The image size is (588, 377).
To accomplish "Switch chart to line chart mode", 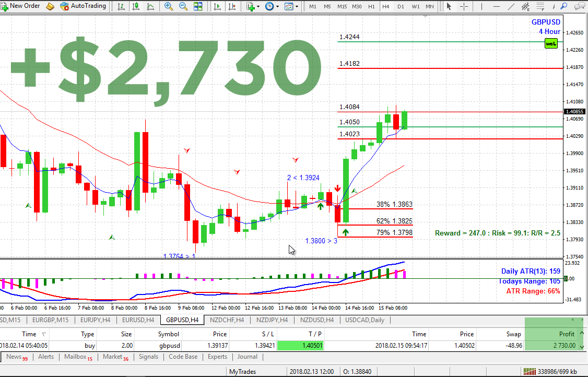I will (150, 6).
